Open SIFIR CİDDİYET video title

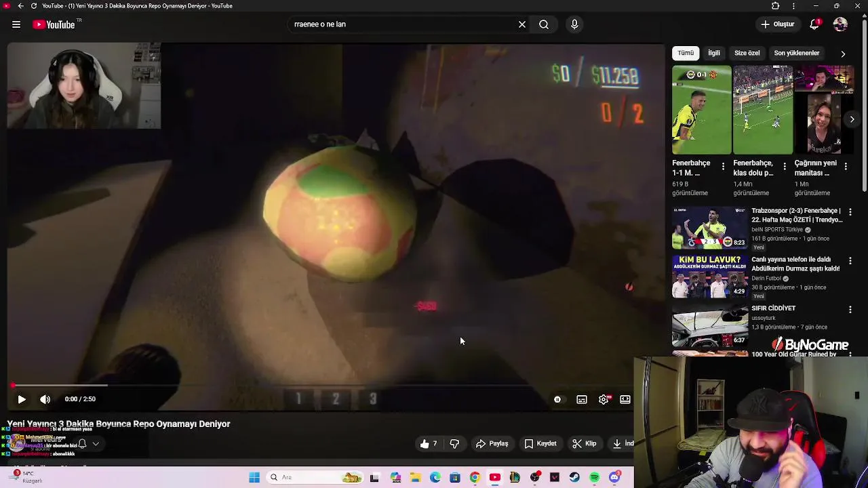click(773, 308)
